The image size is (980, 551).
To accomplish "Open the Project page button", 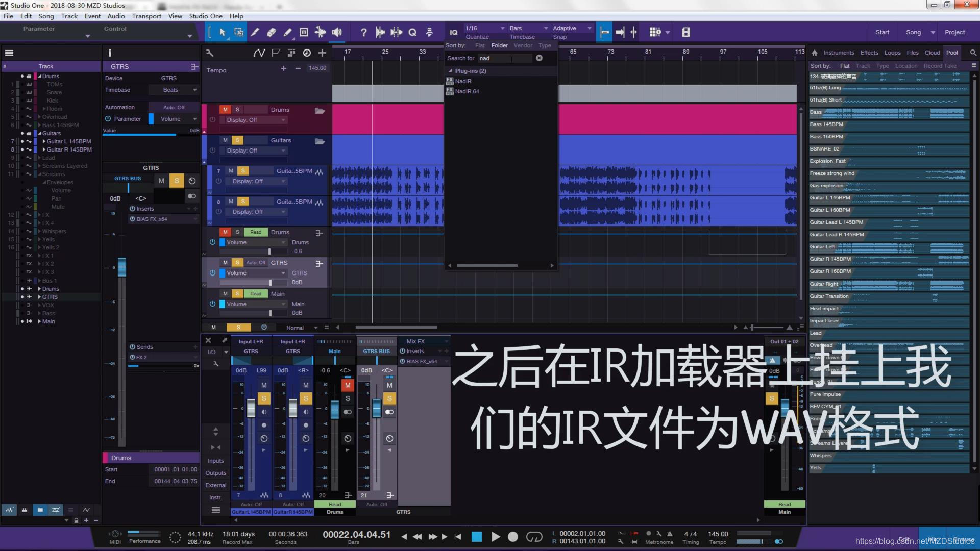I will pyautogui.click(x=954, y=32).
